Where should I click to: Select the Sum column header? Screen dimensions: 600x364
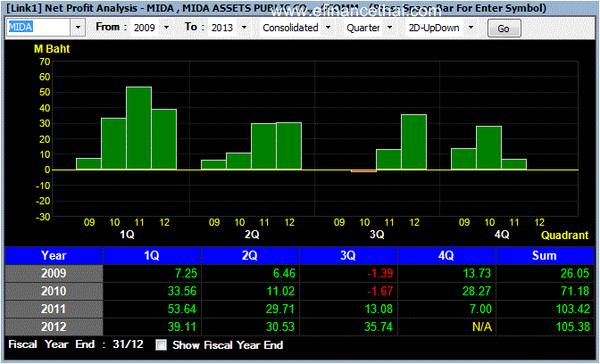click(545, 255)
